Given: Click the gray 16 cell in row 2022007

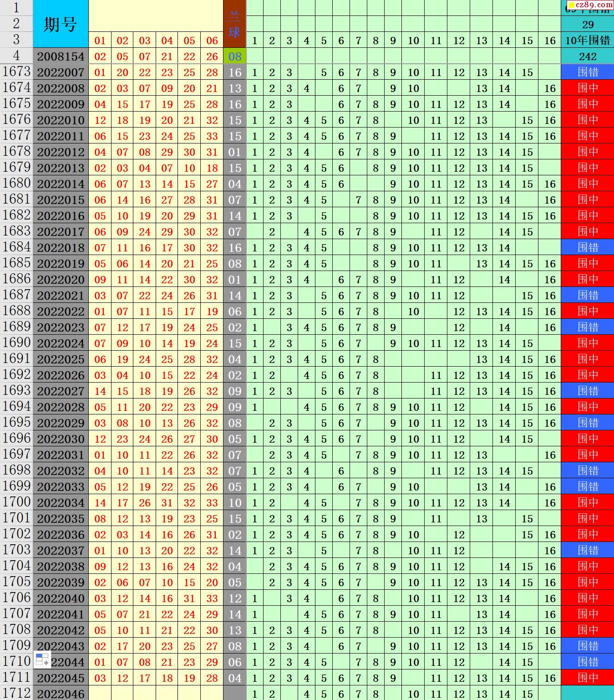Looking at the screenshot, I should click(234, 72).
